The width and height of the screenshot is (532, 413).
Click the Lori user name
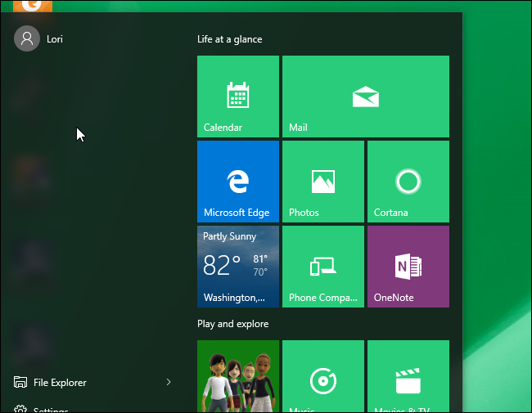coord(55,39)
